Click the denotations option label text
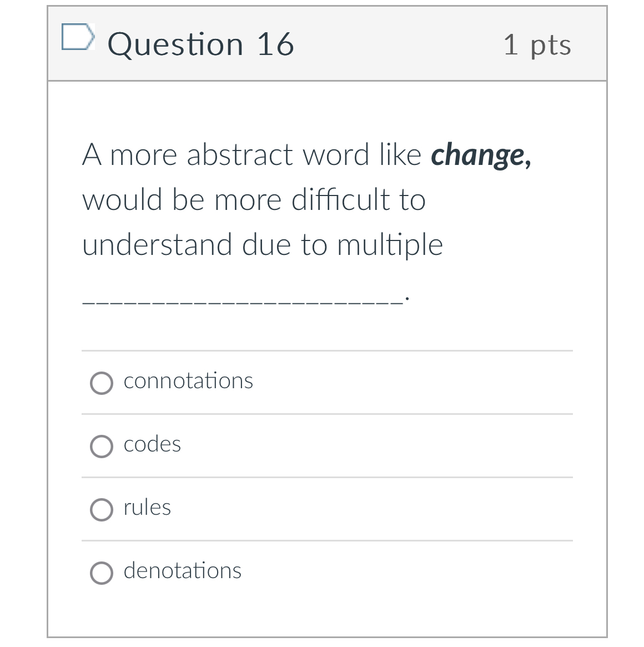The image size is (644, 647). (x=182, y=570)
